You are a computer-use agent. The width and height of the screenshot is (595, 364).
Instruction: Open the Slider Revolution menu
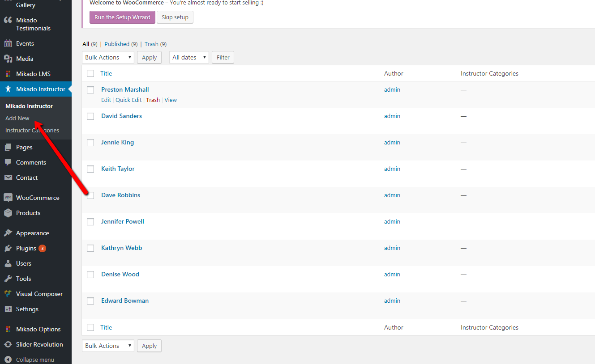coord(39,344)
